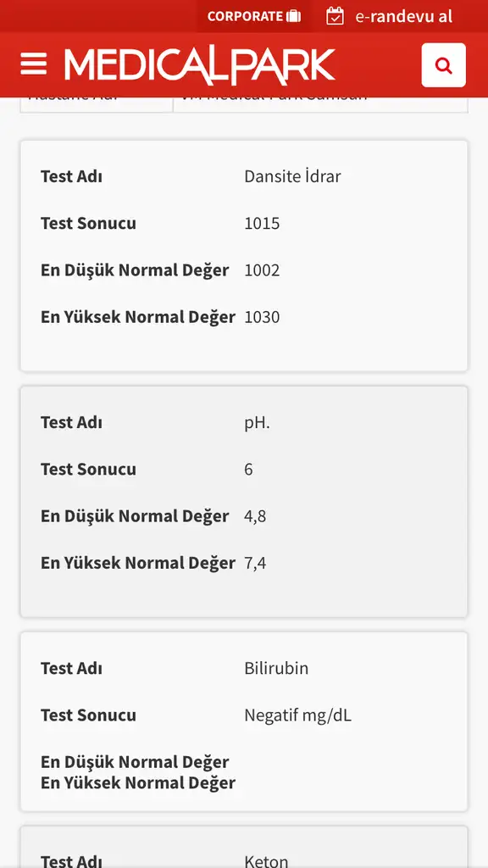Click the Keton test name
This screenshot has width=488, height=868.
(x=266, y=861)
